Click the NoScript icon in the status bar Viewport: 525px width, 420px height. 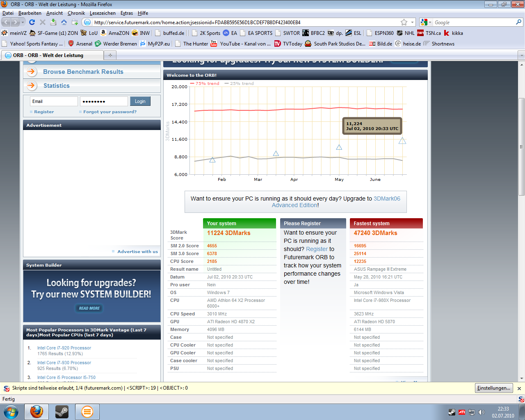pyautogui.click(x=521, y=399)
